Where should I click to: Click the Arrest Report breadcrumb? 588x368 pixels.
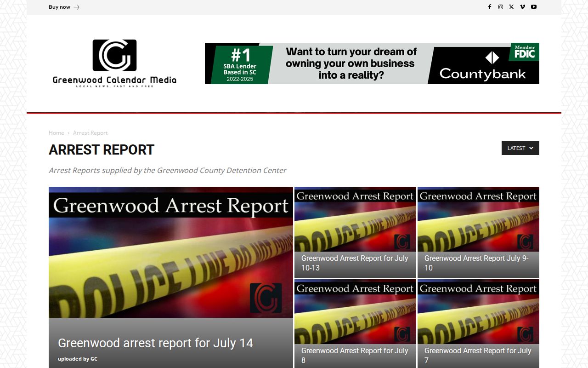pos(90,133)
